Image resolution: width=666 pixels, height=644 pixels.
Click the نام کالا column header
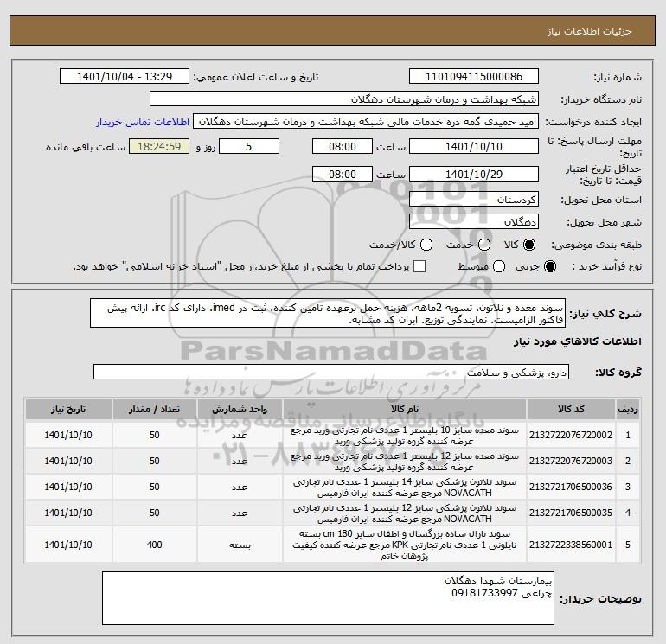405,409
